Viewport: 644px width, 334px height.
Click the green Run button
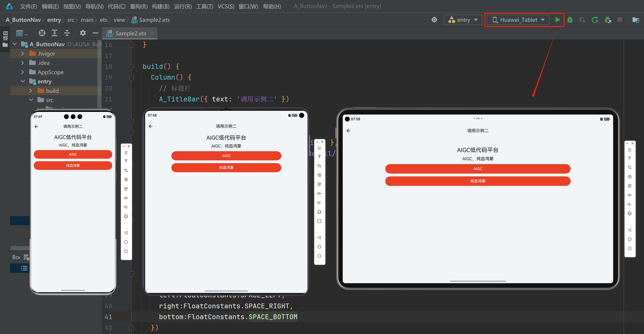pyautogui.click(x=558, y=20)
